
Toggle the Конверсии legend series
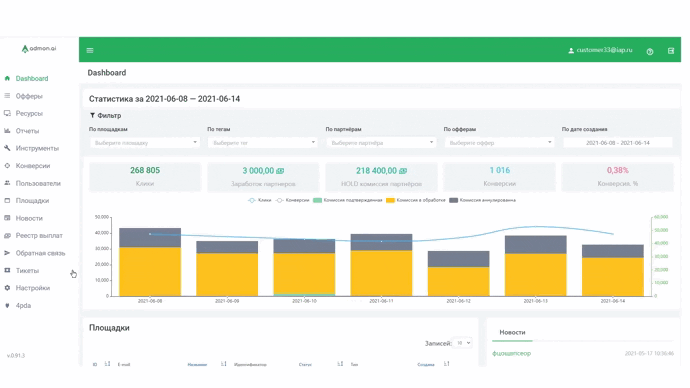[x=293, y=200]
